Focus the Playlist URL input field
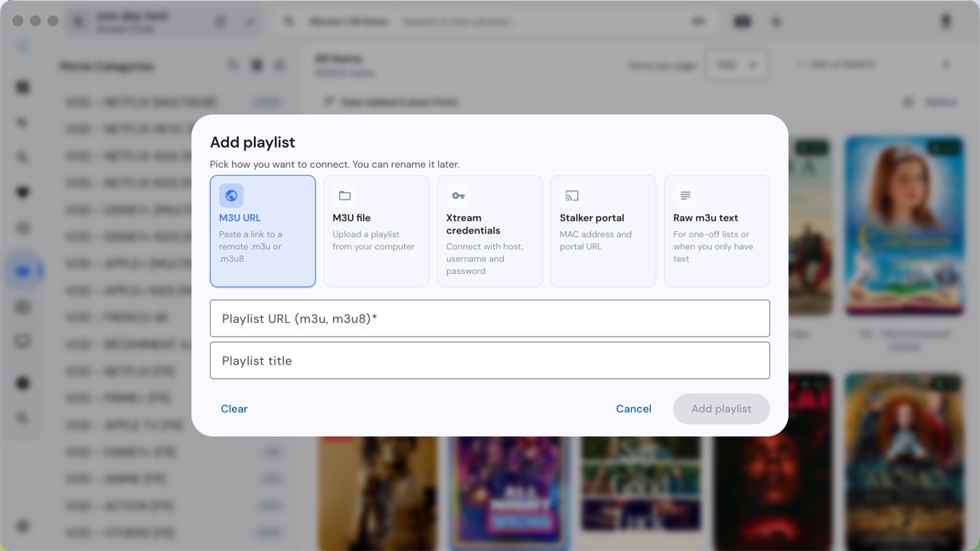980x551 pixels. pyautogui.click(x=490, y=318)
